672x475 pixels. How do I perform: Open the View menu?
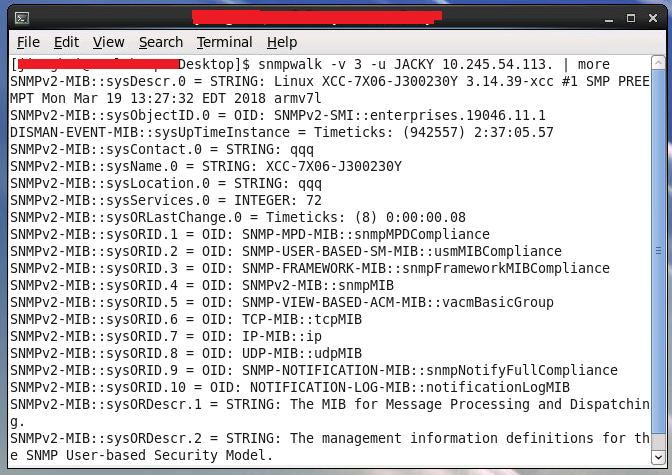click(x=108, y=42)
